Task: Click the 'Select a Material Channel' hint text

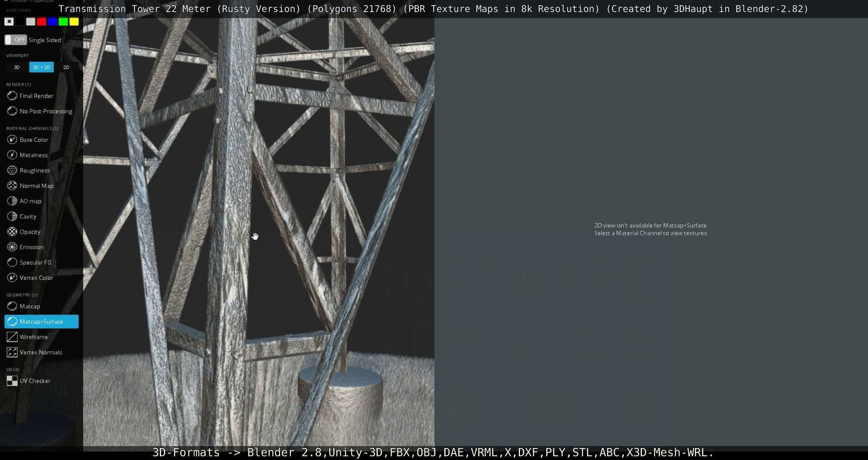Action: (651, 233)
